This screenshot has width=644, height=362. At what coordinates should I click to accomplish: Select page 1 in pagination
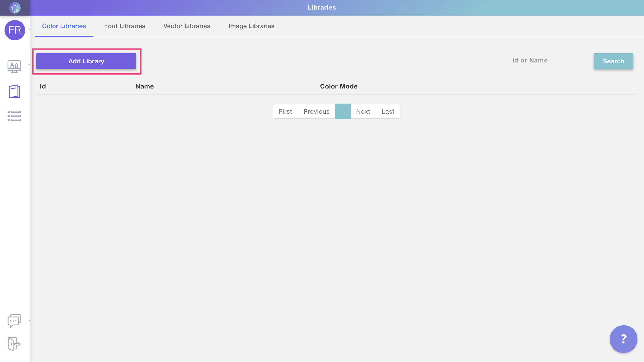pos(343,111)
